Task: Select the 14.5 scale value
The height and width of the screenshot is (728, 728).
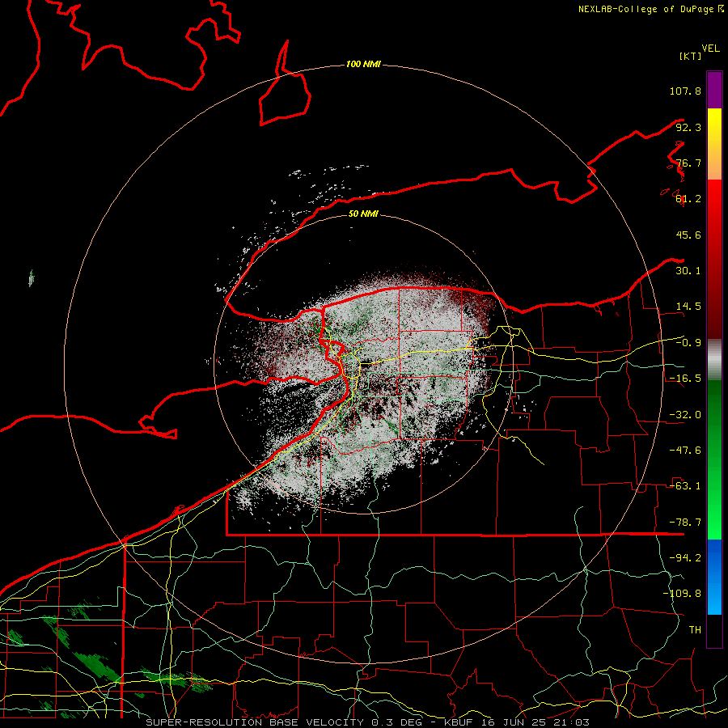Action: click(688, 307)
